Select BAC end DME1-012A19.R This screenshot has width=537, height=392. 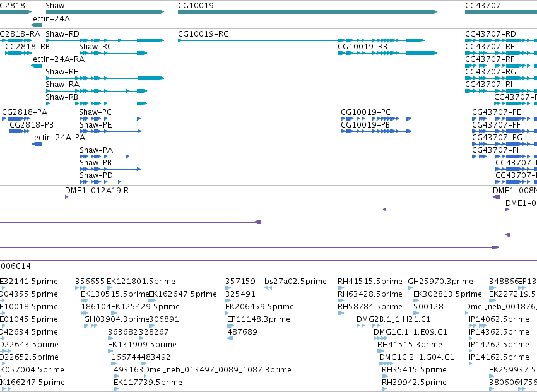point(97,191)
